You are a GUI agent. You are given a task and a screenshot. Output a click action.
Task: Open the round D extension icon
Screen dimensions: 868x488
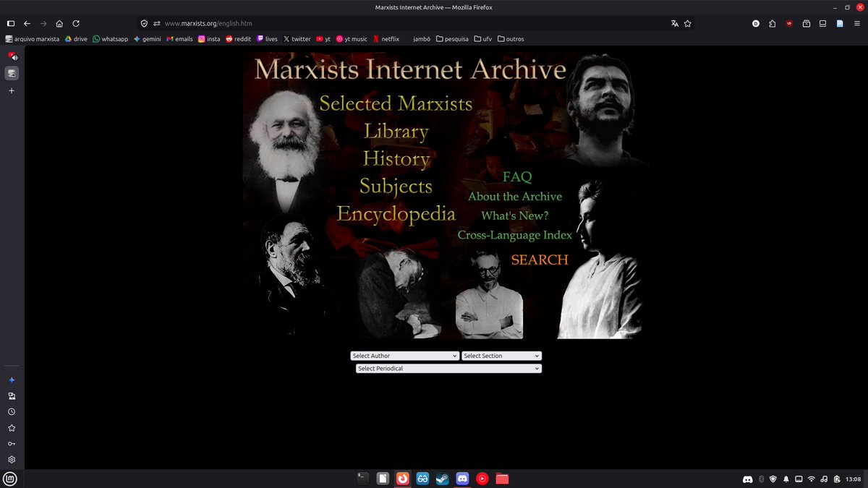coord(756,23)
